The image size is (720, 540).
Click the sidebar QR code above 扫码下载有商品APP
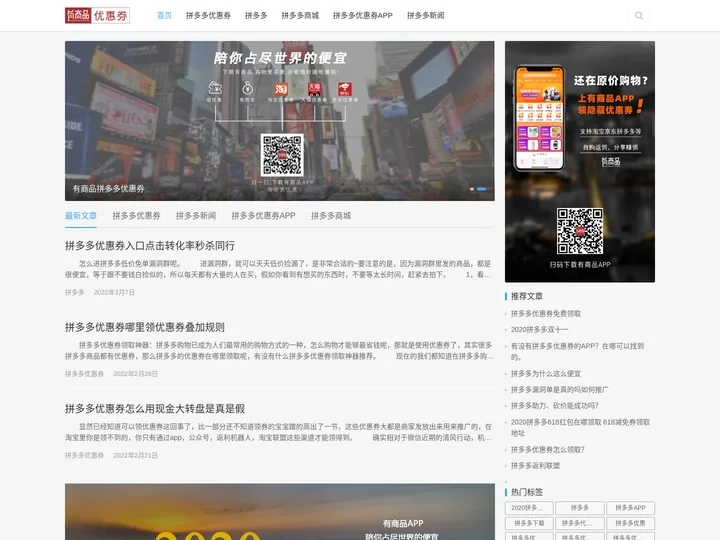[x=579, y=231]
